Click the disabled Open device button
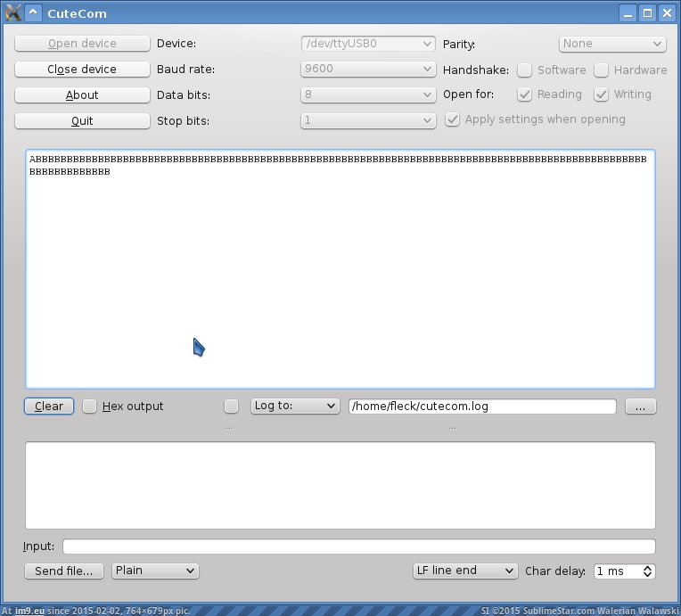This screenshot has width=681, height=616. [82, 44]
